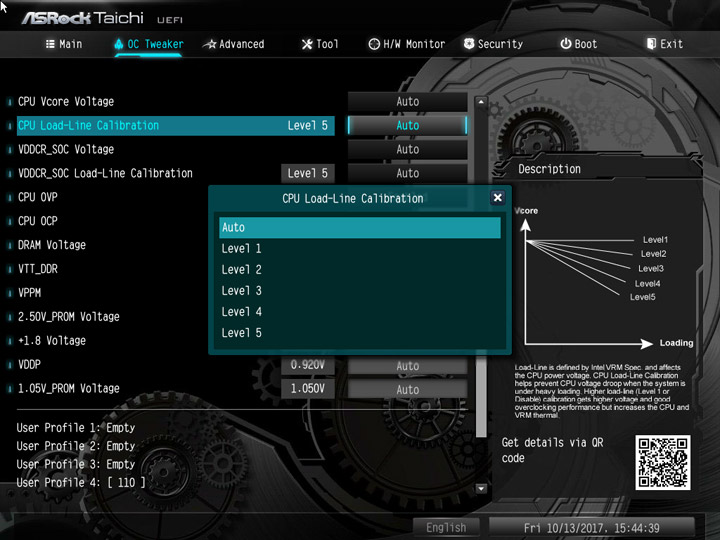Select the CPU OCP setting
The width and height of the screenshot is (720, 540).
point(38,221)
